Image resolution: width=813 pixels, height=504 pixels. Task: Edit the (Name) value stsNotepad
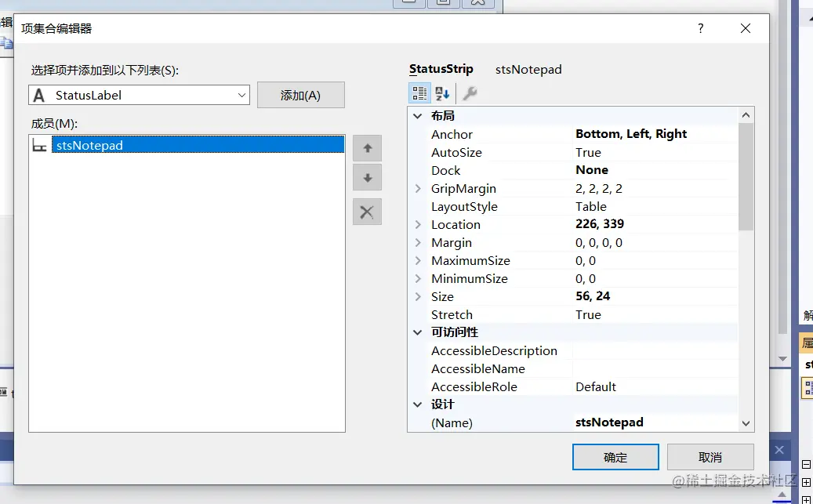coord(609,422)
